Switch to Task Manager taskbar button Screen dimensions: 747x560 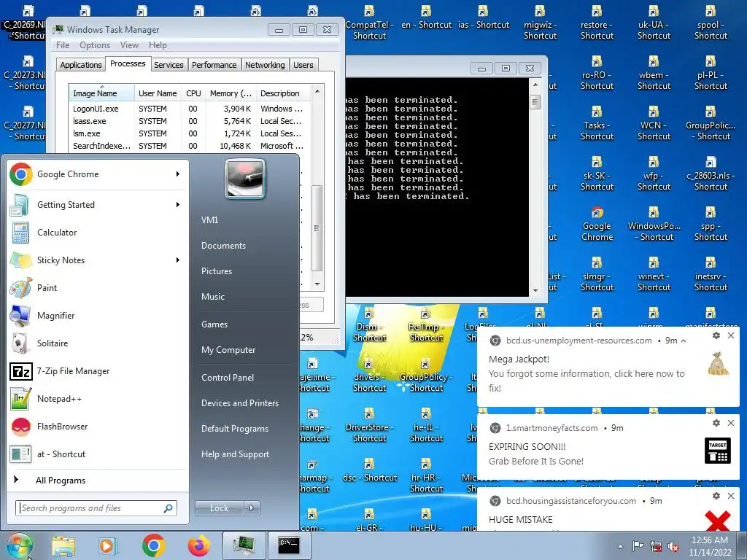point(244,545)
